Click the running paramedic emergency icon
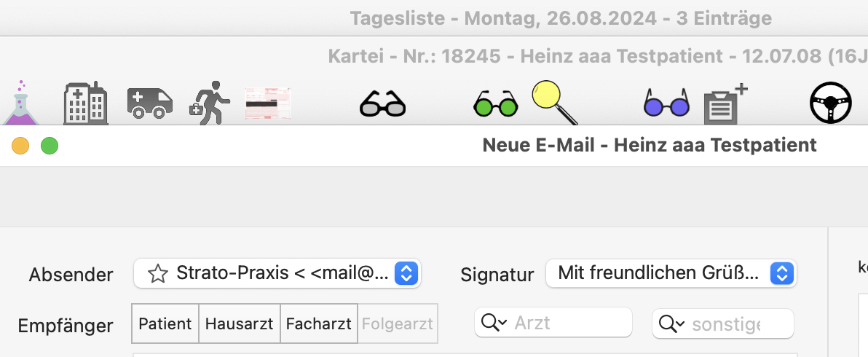This screenshot has height=357, width=868. pyautogui.click(x=210, y=103)
